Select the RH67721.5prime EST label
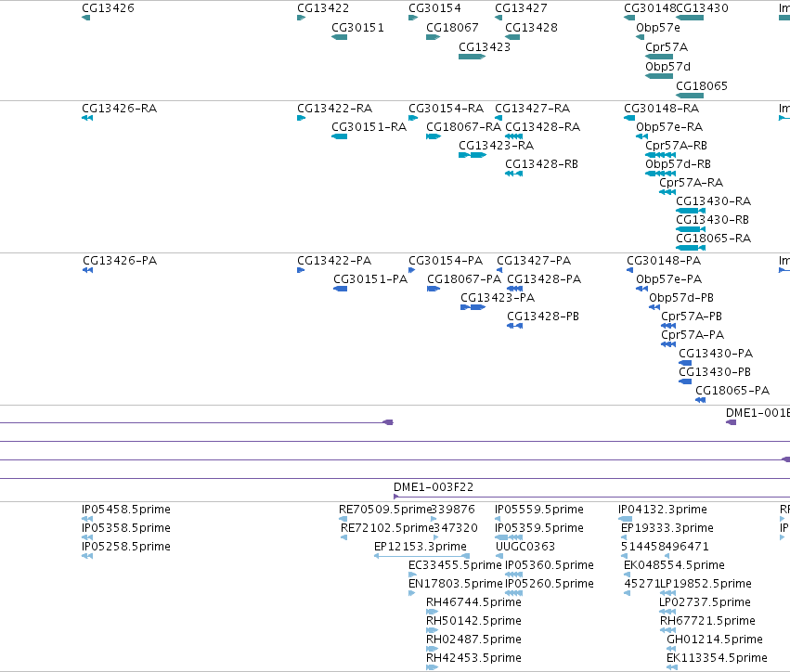This screenshot has height=672, width=790. (x=708, y=621)
